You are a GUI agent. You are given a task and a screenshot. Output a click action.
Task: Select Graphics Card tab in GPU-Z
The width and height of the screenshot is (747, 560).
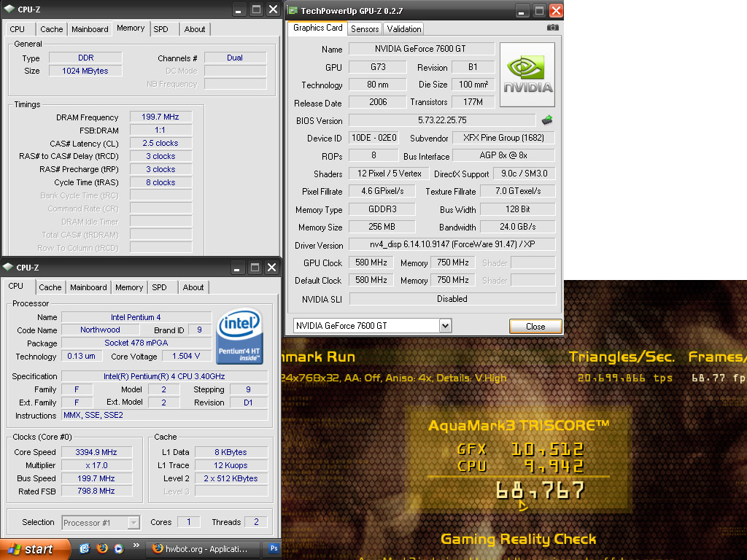pyautogui.click(x=318, y=28)
